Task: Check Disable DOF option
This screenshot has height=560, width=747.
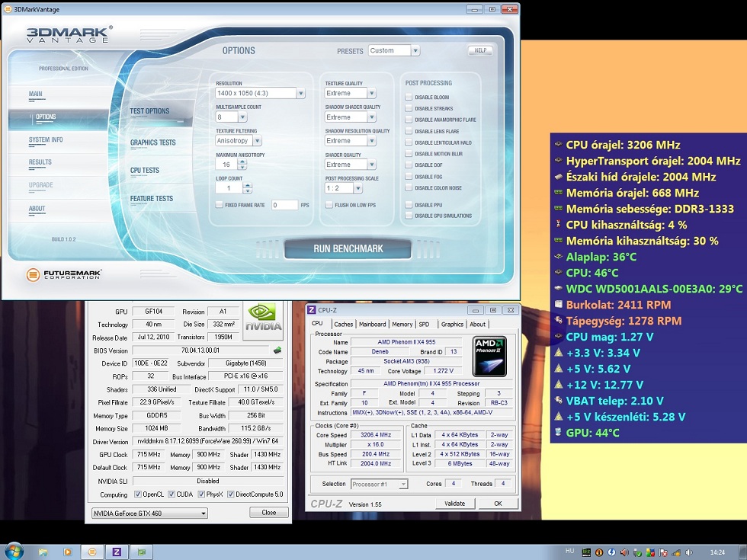Action: (409, 165)
